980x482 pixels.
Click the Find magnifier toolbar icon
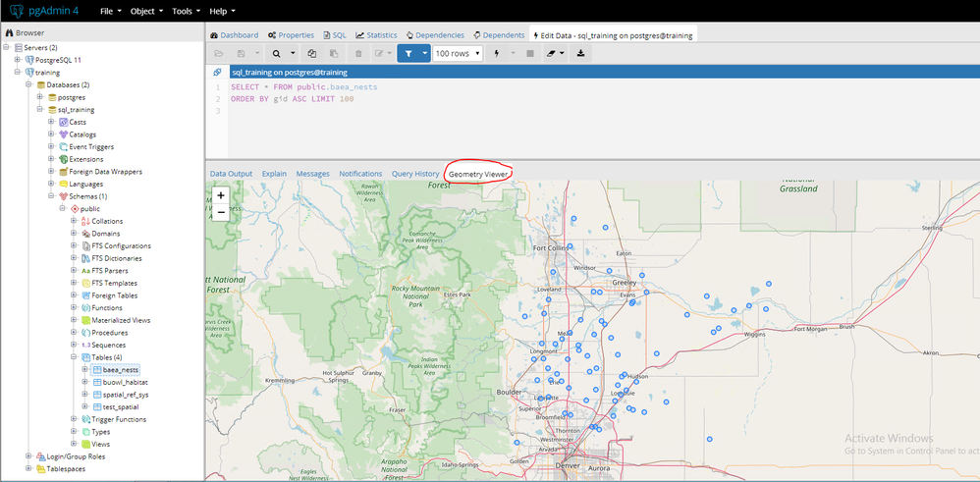point(277,54)
